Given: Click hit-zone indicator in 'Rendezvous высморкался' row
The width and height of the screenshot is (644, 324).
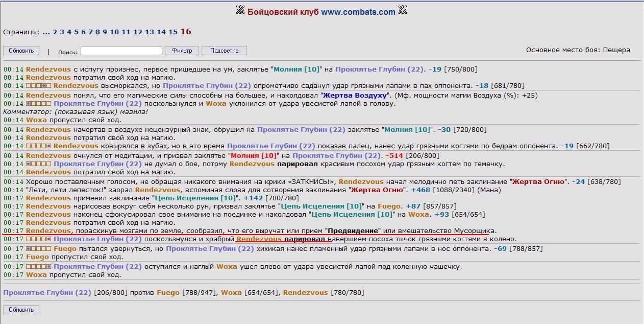Looking at the screenshot, I should pos(39,86).
